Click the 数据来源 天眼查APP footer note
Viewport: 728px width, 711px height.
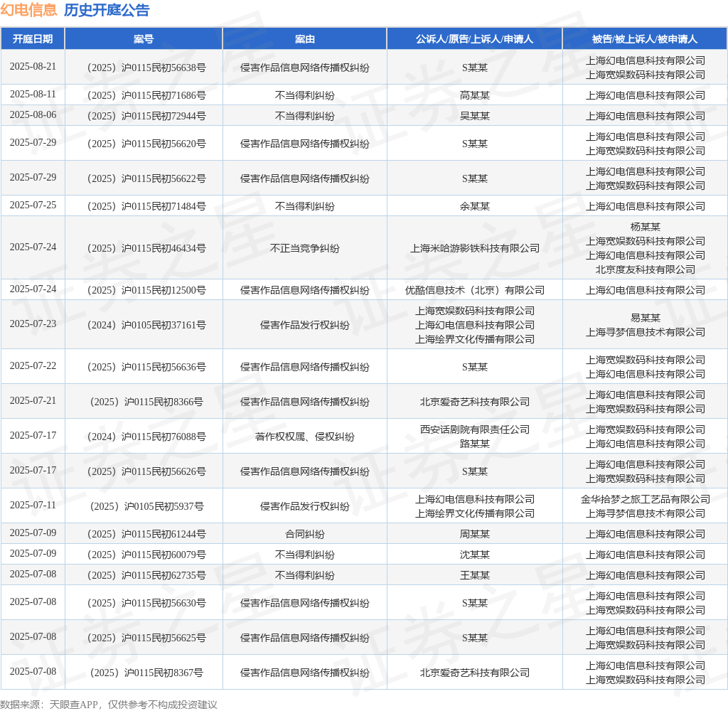coord(109,705)
